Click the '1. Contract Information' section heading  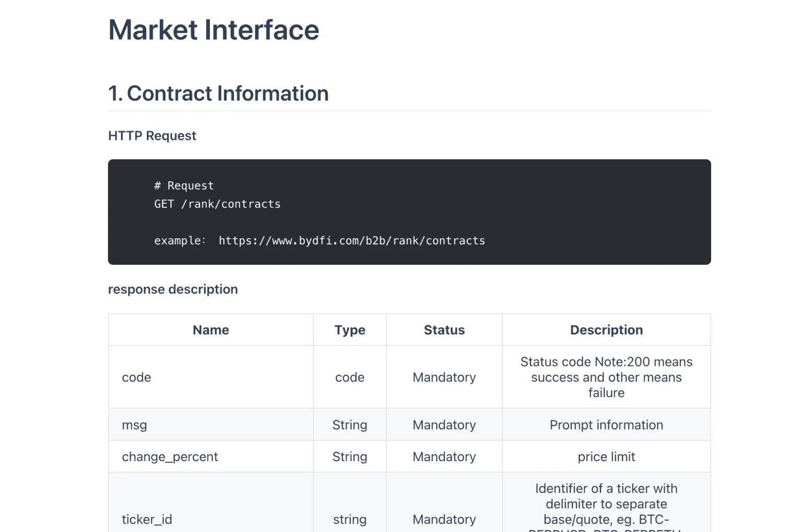[x=218, y=94]
